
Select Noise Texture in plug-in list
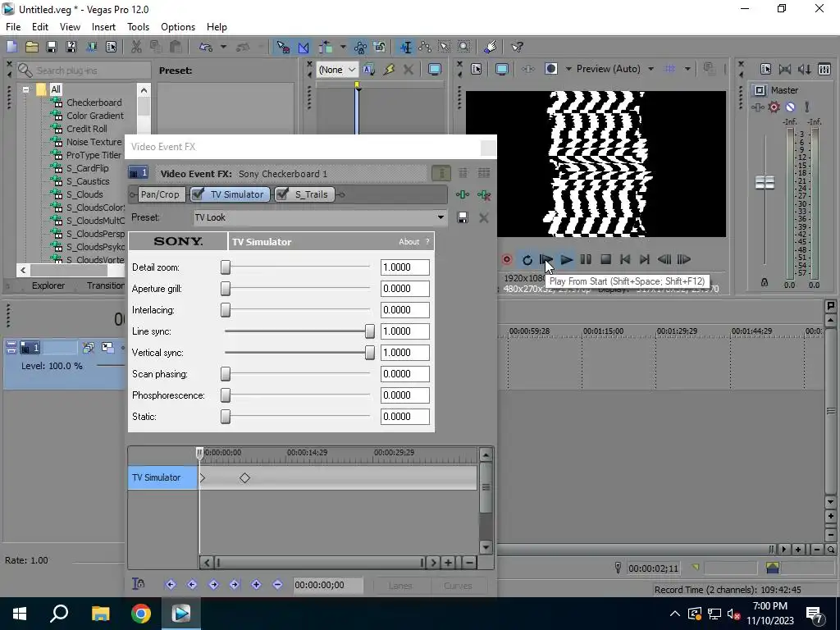(x=94, y=142)
